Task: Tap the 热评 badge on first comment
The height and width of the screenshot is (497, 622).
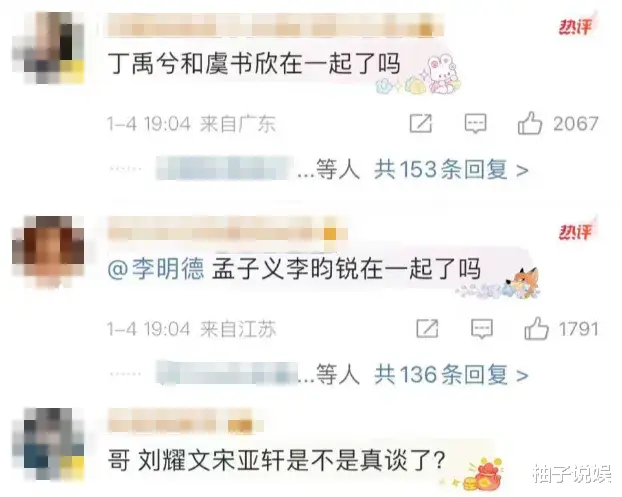Action: tap(577, 26)
